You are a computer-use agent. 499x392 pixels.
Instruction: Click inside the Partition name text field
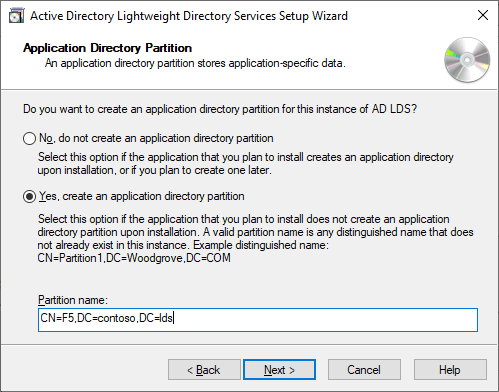coord(258,320)
